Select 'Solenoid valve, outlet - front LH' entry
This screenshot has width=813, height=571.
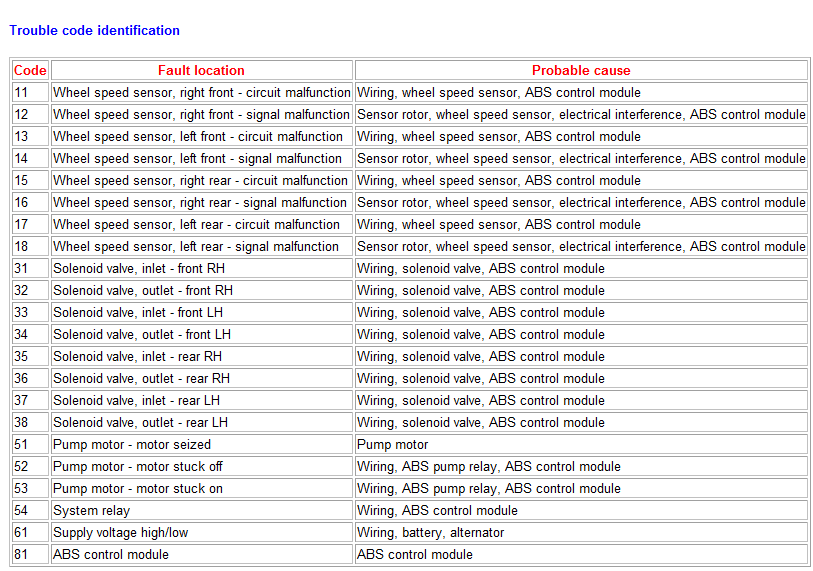(142, 334)
